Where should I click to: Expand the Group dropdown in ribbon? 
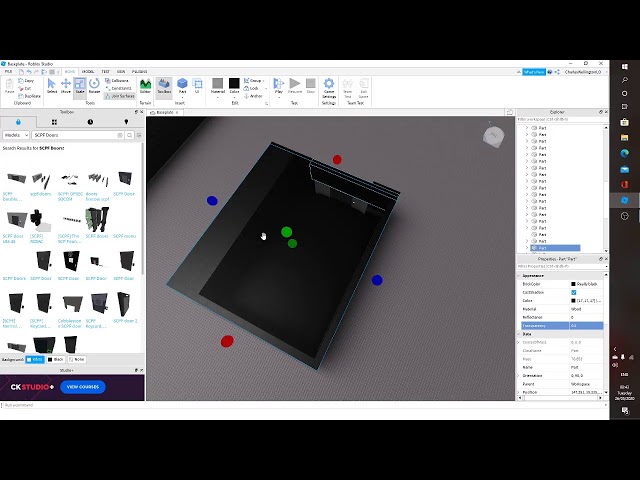[x=256, y=80]
